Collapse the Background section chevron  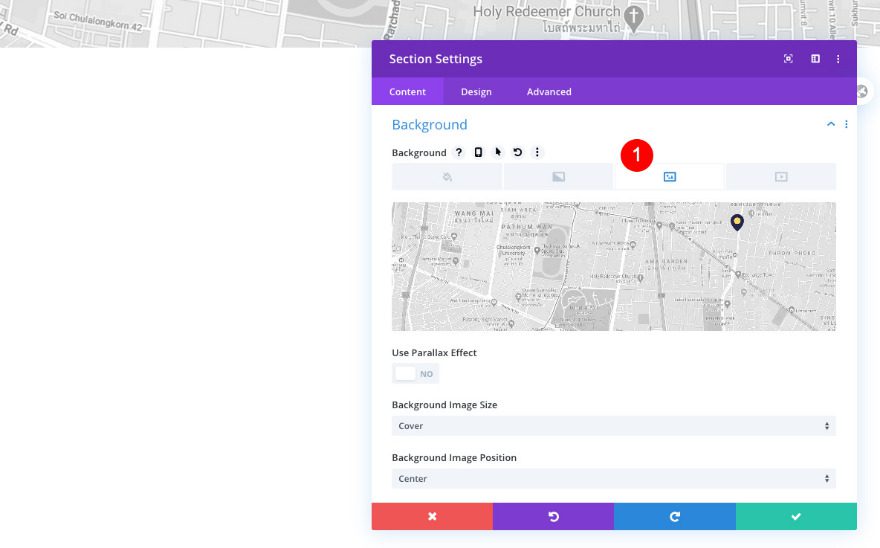click(831, 124)
